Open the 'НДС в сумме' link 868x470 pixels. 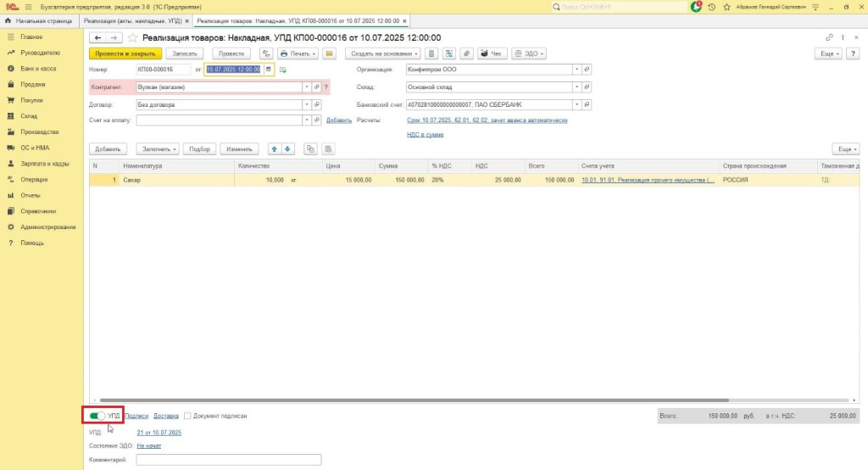[x=425, y=134]
